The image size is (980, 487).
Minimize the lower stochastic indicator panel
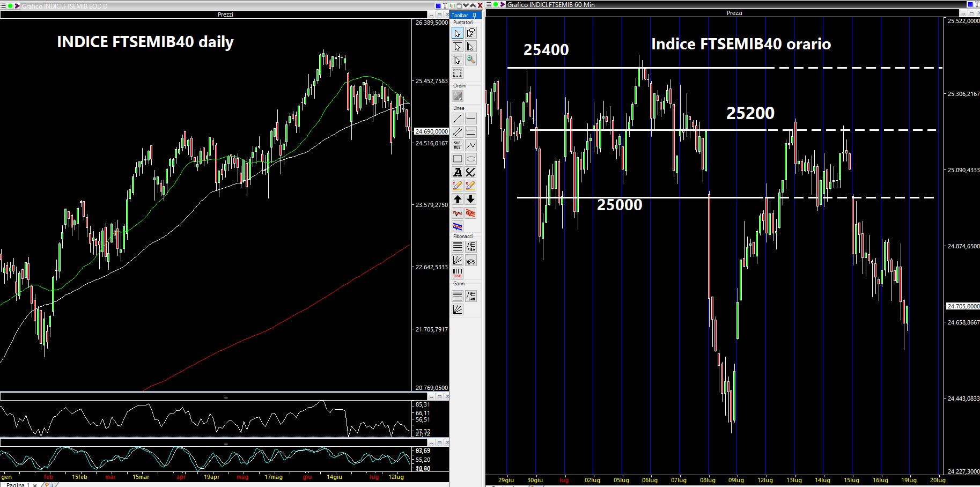[x=431, y=443]
